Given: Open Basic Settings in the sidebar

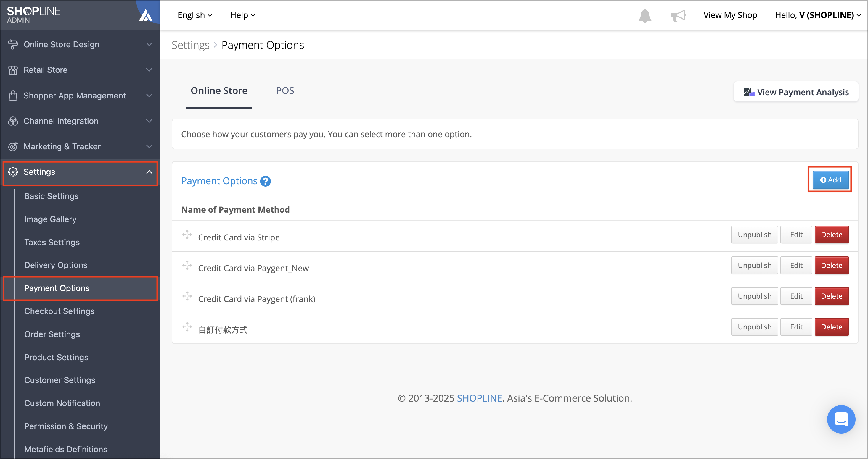Looking at the screenshot, I should click(x=51, y=196).
